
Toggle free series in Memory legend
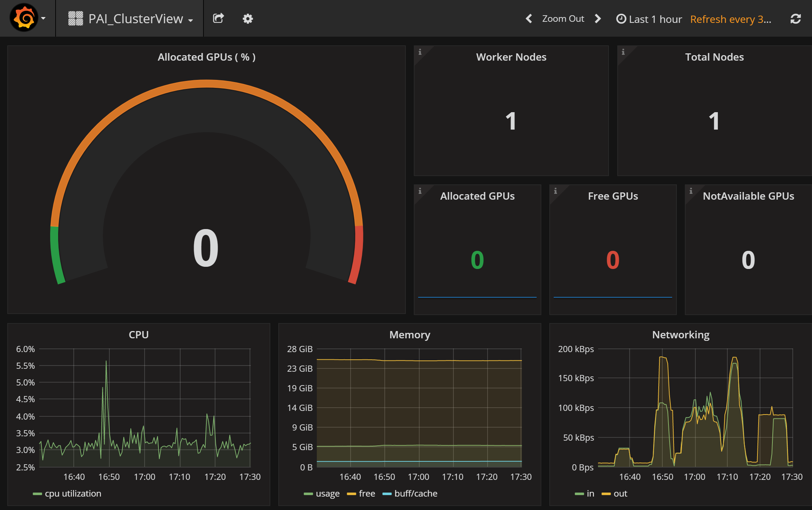(367, 494)
